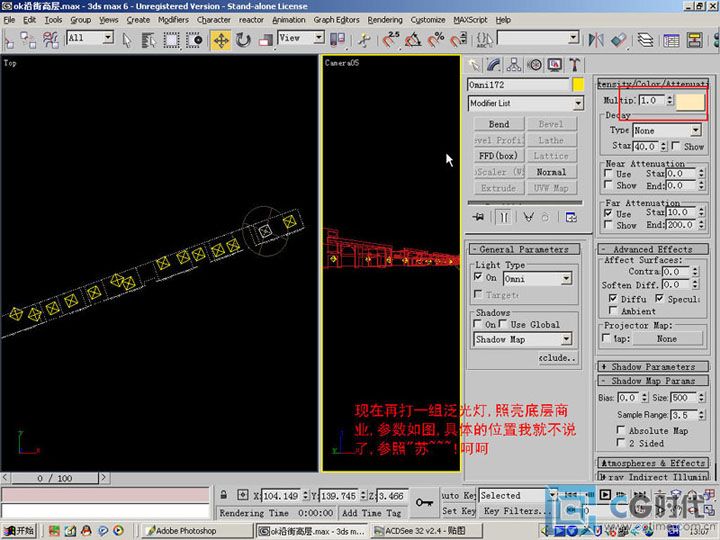Open the Graph Editors menu
Image resolution: width=720 pixels, height=540 pixels.
(x=336, y=20)
